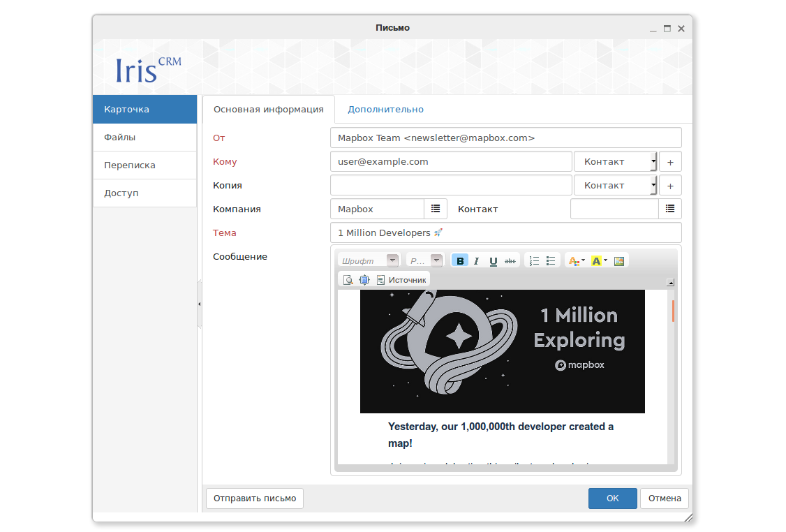The height and width of the screenshot is (532, 786).
Task: Click Отправить письмо button
Action: click(x=255, y=498)
